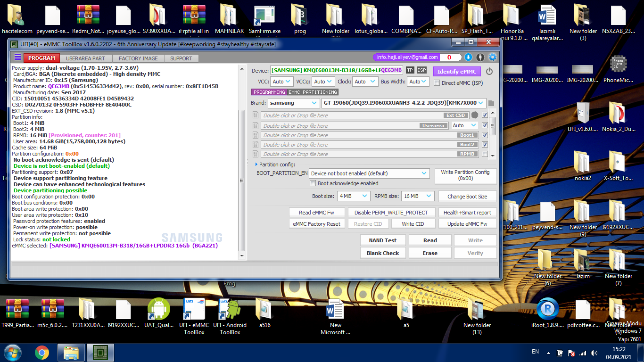Open Windows Explorer from the taskbar
Viewport: 644px width, 362px height.
click(71, 353)
